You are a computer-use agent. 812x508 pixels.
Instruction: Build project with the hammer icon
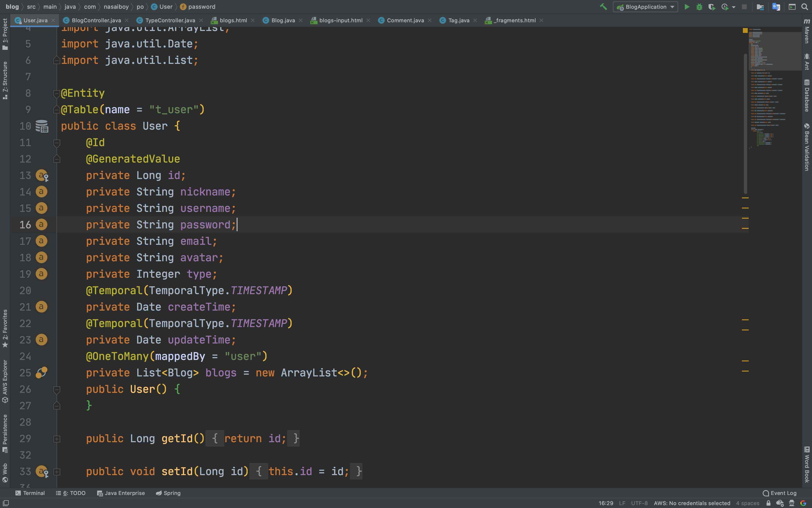pos(603,7)
